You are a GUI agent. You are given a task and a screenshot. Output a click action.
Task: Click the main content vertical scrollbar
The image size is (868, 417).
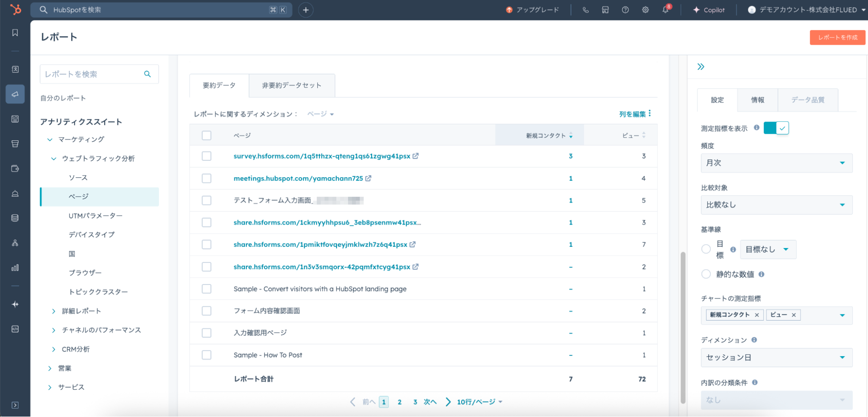click(683, 328)
